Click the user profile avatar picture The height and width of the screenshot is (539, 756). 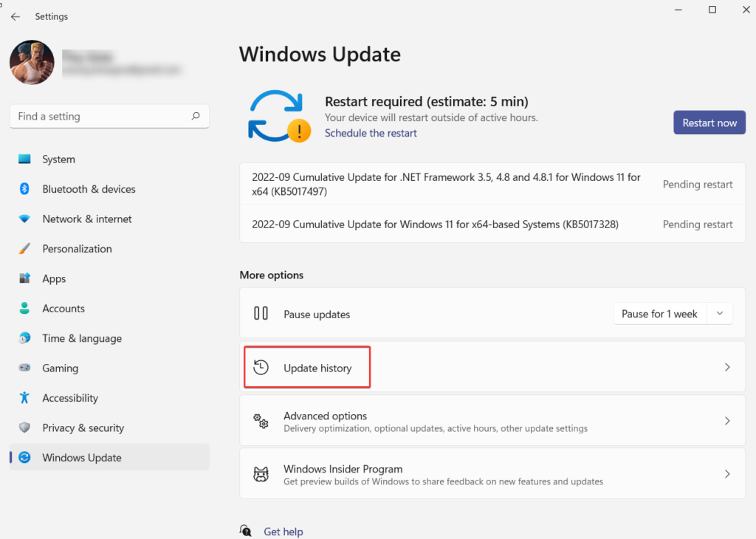pos(32,63)
